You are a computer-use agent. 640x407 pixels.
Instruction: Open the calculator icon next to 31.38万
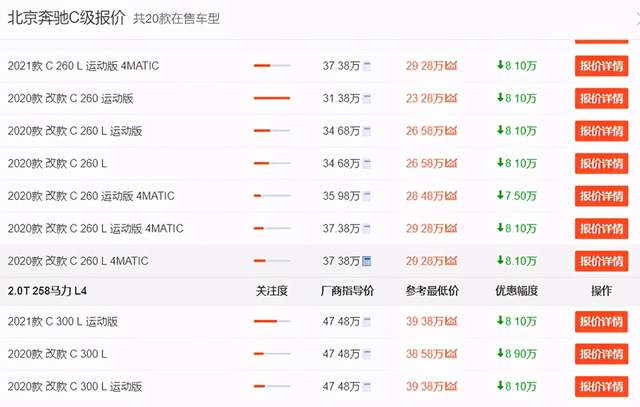pyautogui.click(x=367, y=98)
